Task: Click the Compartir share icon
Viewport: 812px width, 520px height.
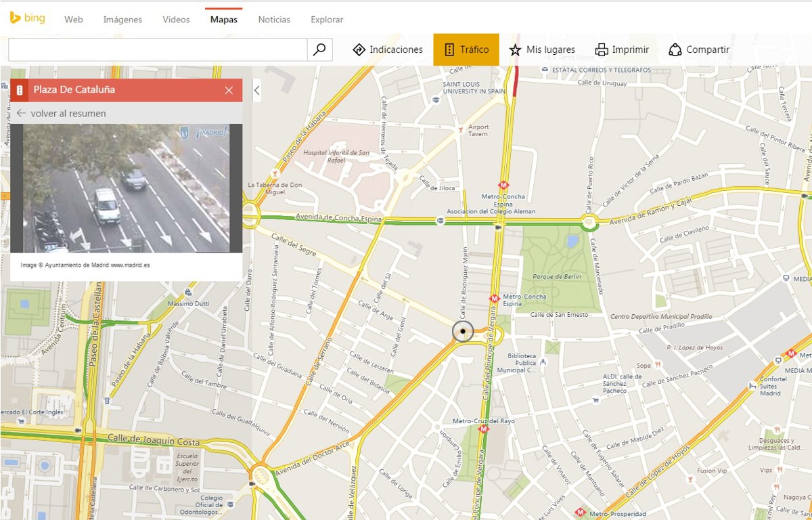Action: pos(674,49)
